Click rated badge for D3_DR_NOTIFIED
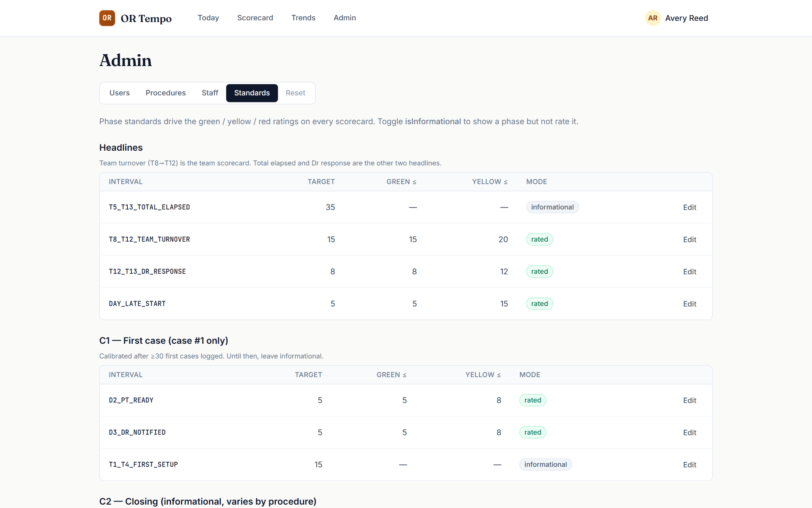The width and height of the screenshot is (812, 508). click(x=532, y=432)
